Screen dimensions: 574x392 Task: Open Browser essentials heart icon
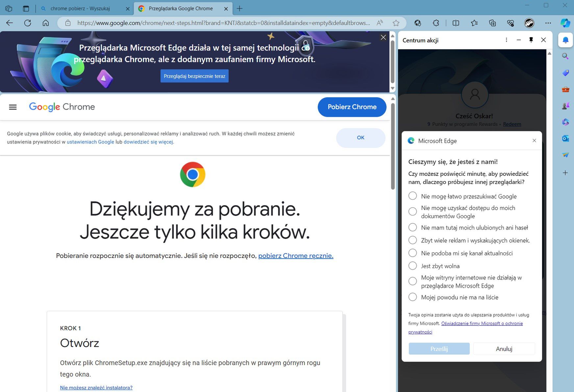click(x=511, y=23)
